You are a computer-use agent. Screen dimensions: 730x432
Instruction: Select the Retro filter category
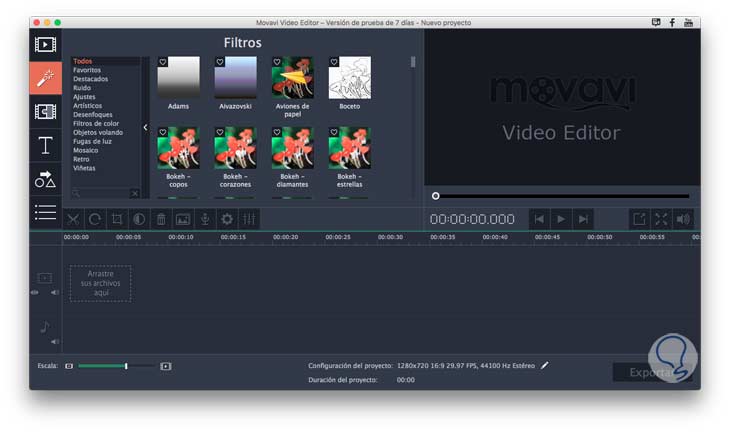coord(81,159)
